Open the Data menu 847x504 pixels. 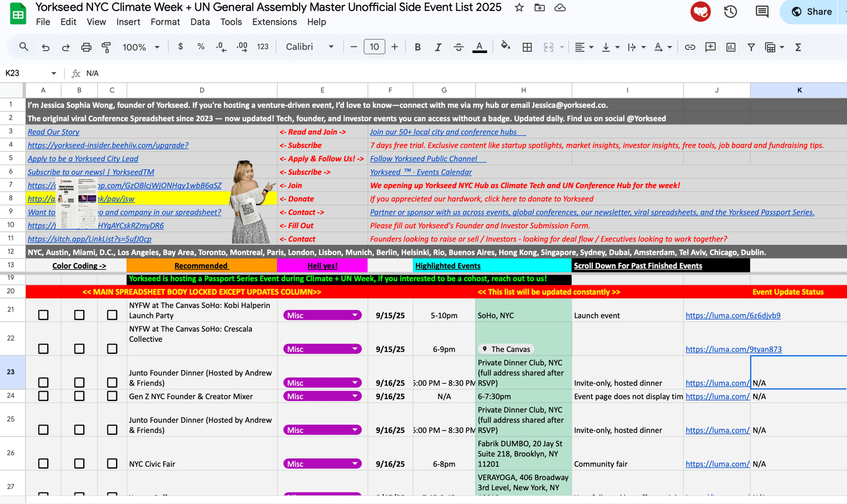coord(200,22)
